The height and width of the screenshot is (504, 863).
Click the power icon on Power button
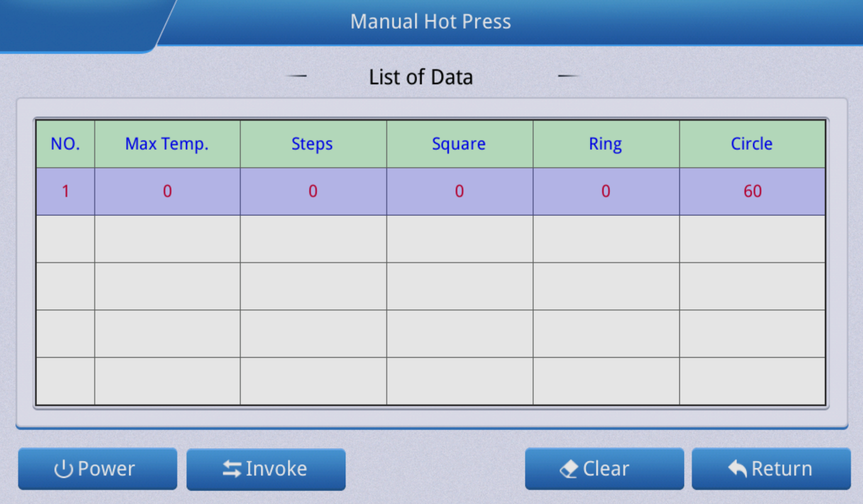pos(63,469)
